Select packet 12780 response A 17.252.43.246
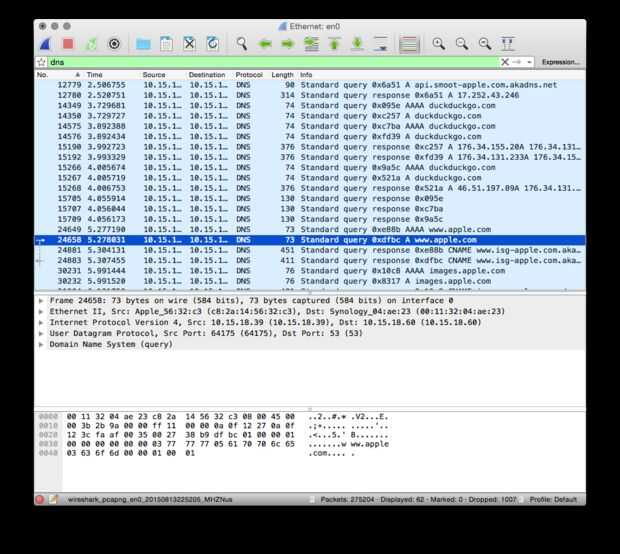 tap(310, 95)
